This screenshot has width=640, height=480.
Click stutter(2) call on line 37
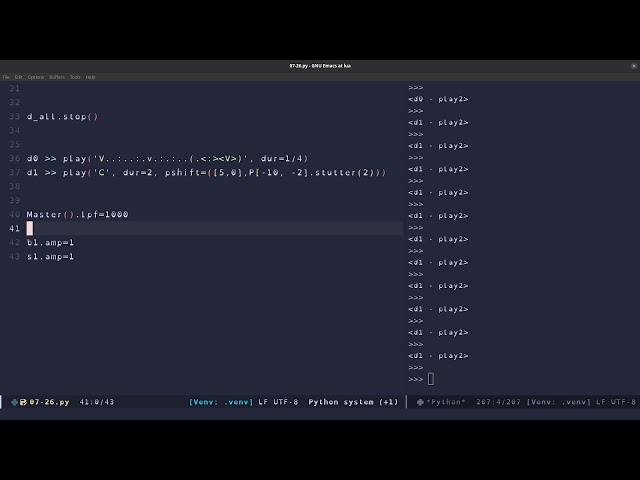click(344, 173)
